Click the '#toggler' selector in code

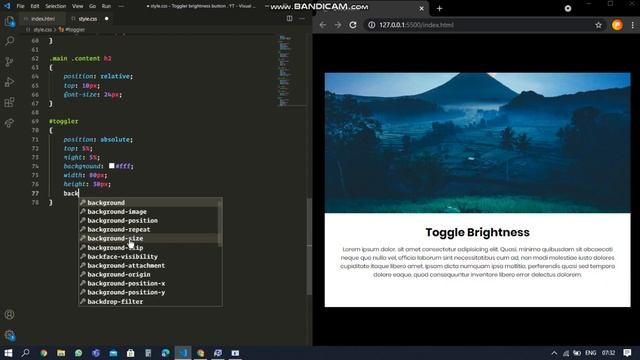64,121
